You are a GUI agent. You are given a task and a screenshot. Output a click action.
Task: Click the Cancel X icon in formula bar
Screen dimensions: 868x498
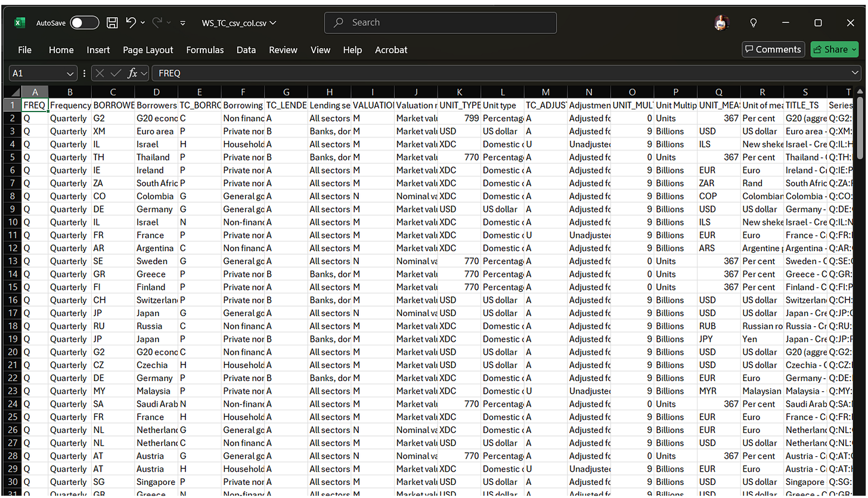100,73
